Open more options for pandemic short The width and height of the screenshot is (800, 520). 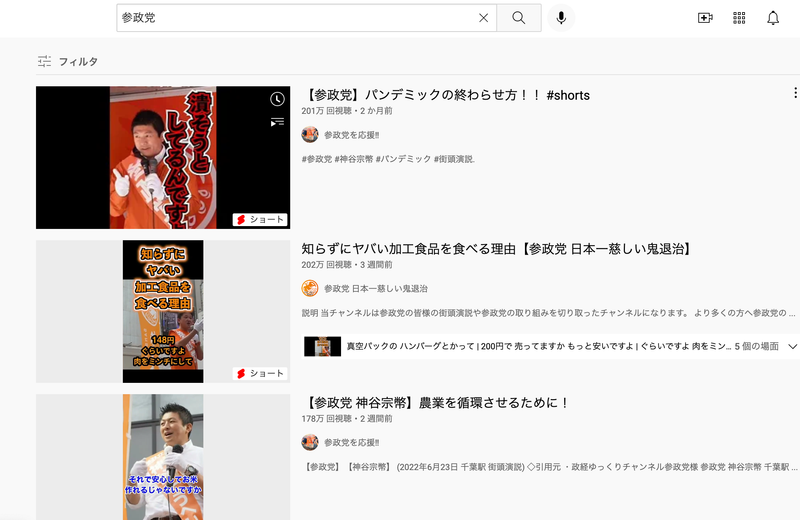tap(795, 93)
